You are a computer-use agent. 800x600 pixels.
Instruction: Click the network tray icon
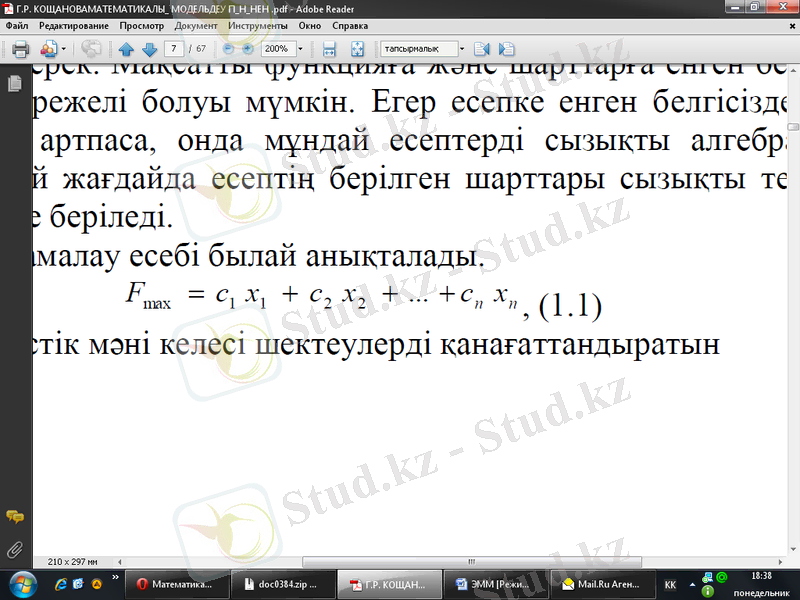[x=707, y=578]
